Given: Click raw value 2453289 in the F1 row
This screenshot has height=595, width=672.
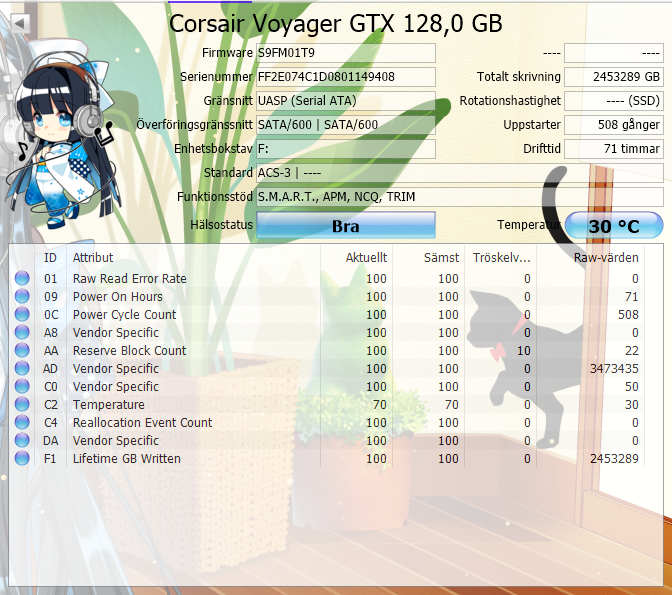Looking at the screenshot, I should pyautogui.click(x=614, y=459).
